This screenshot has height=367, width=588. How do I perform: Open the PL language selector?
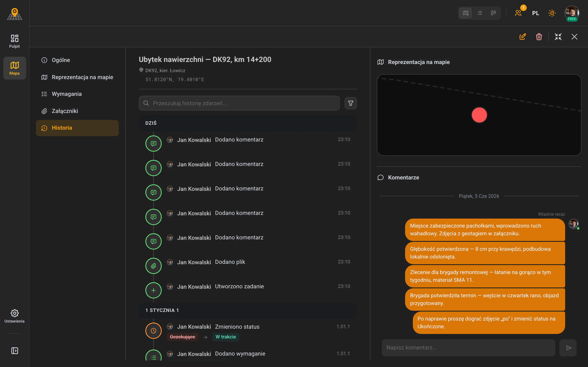(536, 13)
